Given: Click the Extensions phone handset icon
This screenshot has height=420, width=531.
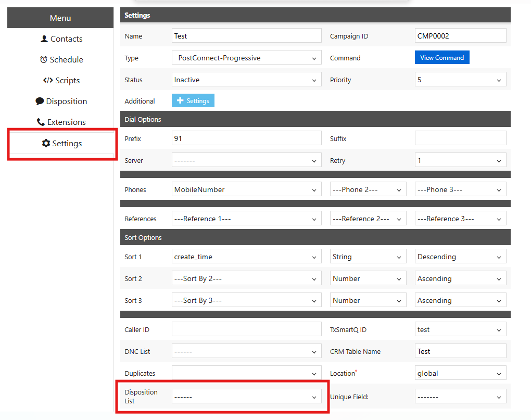Looking at the screenshot, I should pyautogui.click(x=41, y=122).
